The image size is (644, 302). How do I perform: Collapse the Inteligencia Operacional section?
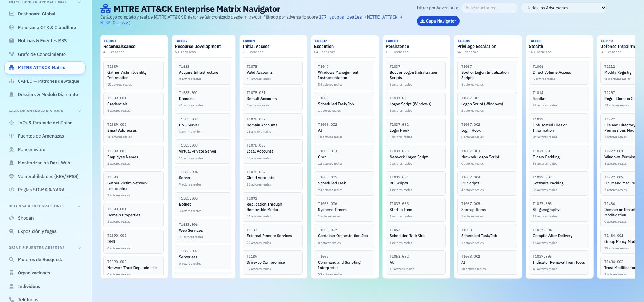(79, 2)
